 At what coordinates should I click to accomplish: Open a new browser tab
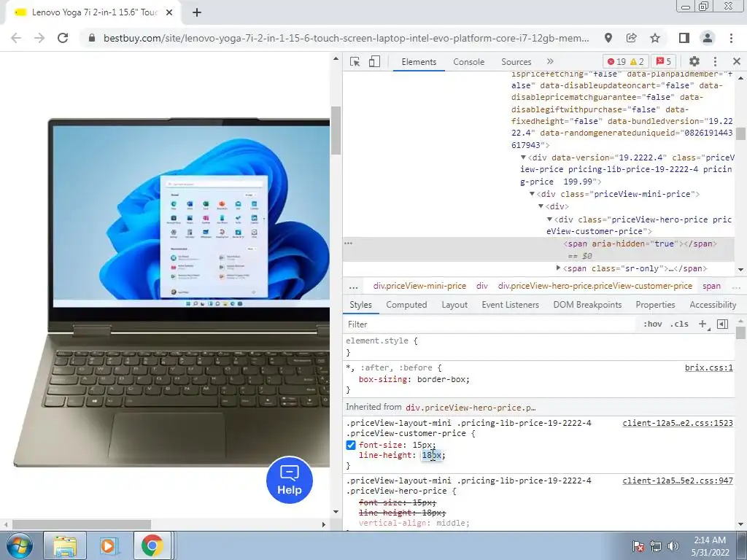pos(197,13)
